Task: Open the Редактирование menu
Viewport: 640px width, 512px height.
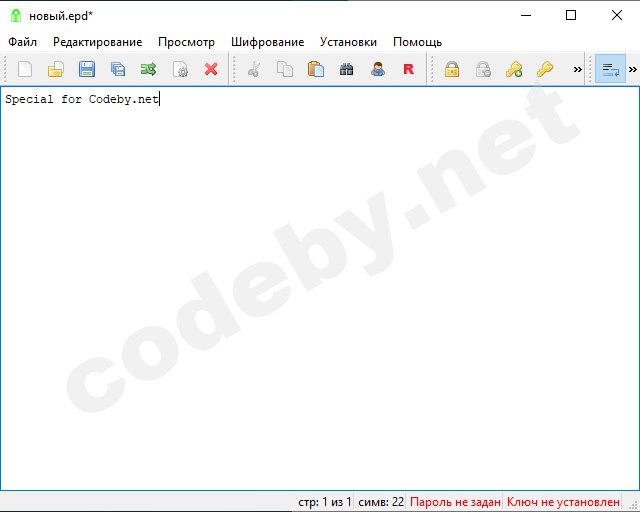Action: coord(98,42)
